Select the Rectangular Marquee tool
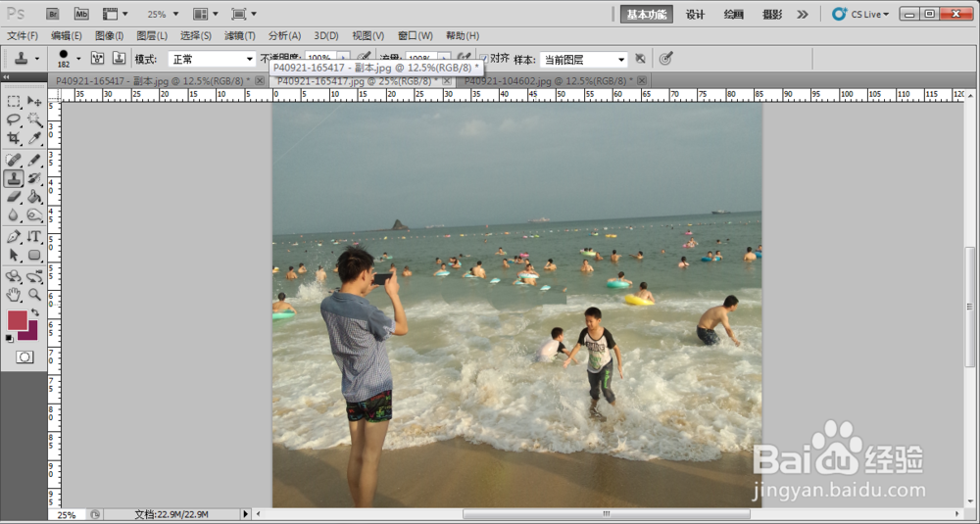The width and height of the screenshot is (980, 524). [13, 101]
